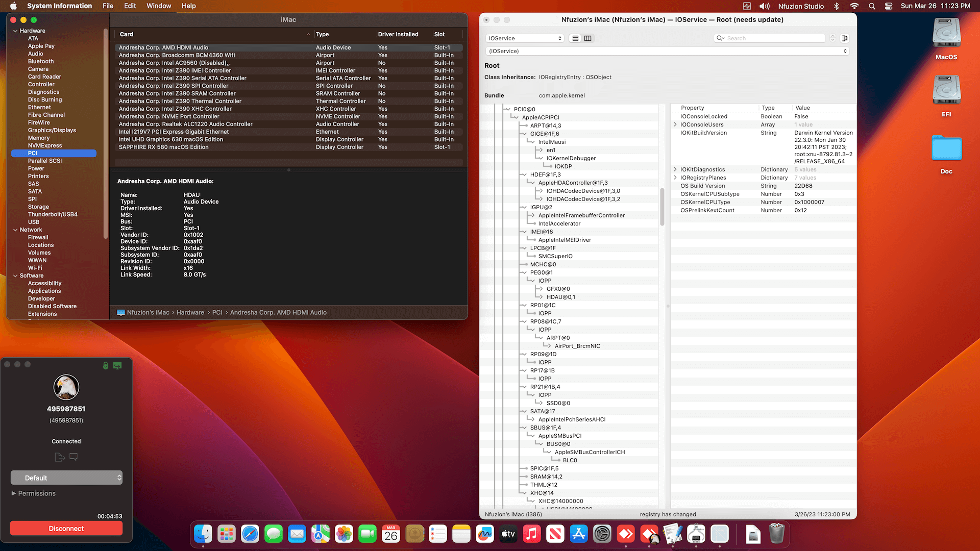Select Graphics/Displays in the sidebar
The width and height of the screenshot is (980, 551).
pos(52,131)
